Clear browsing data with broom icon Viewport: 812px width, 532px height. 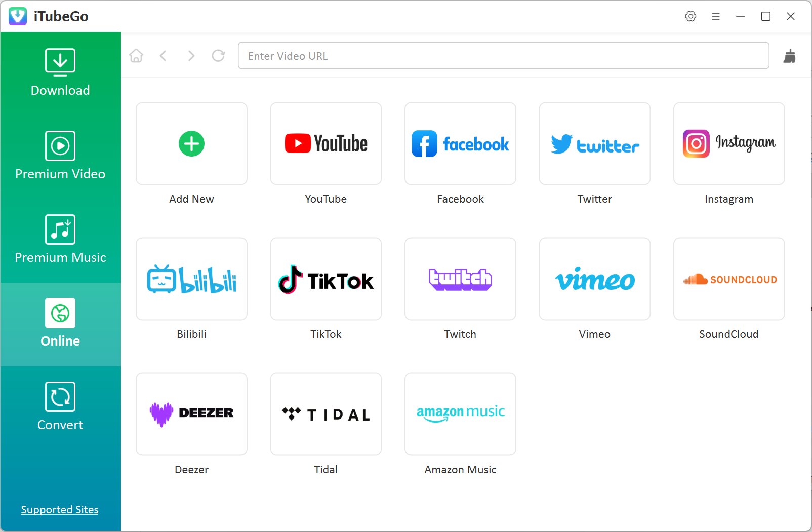(x=789, y=56)
